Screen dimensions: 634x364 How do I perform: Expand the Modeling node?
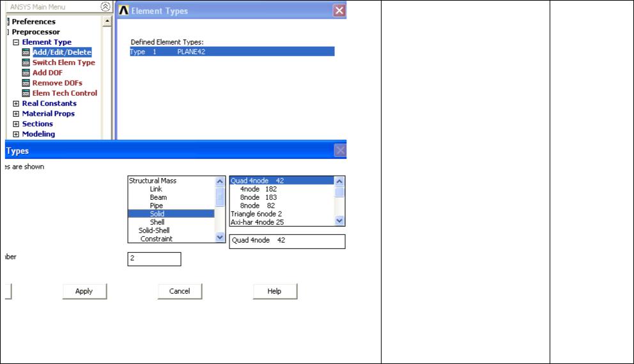click(x=16, y=134)
